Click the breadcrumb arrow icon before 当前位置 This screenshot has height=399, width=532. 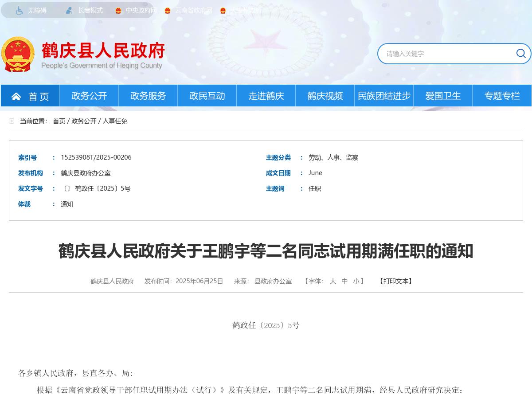(12, 121)
